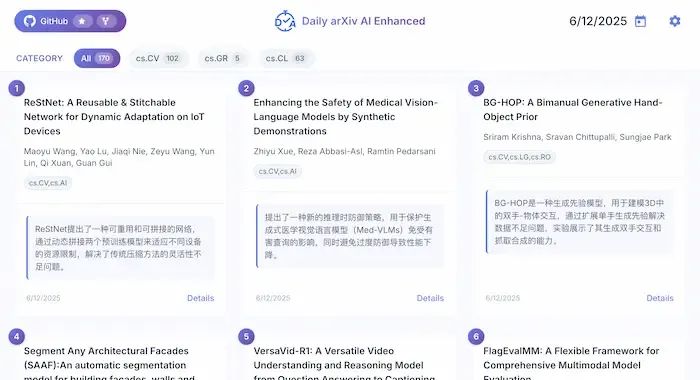Open Details for BG-HOP paper
700x380 pixels.
(660, 298)
